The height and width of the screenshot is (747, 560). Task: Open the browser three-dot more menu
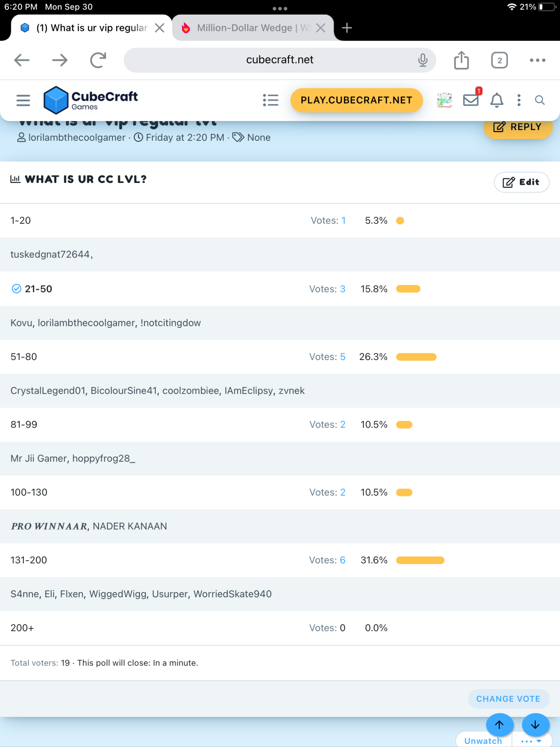[538, 60]
